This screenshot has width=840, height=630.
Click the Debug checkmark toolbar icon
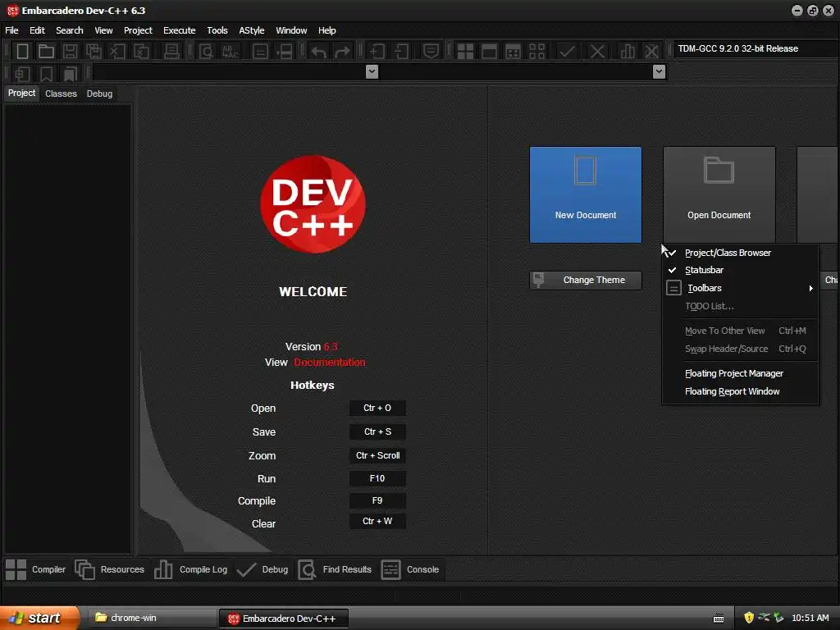click(567, 52)
